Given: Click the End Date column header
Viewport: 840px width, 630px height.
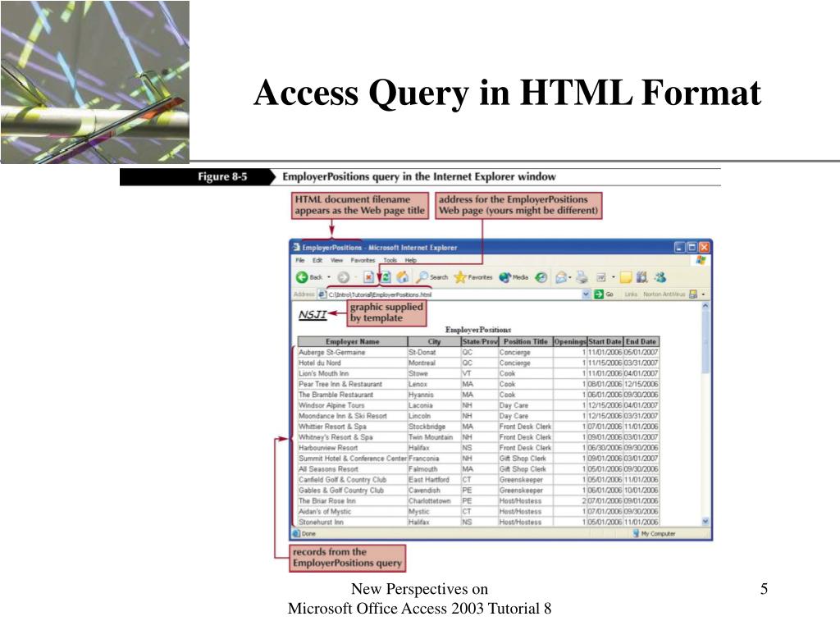Looking at the screenshot, I should [x=641, y=341].
